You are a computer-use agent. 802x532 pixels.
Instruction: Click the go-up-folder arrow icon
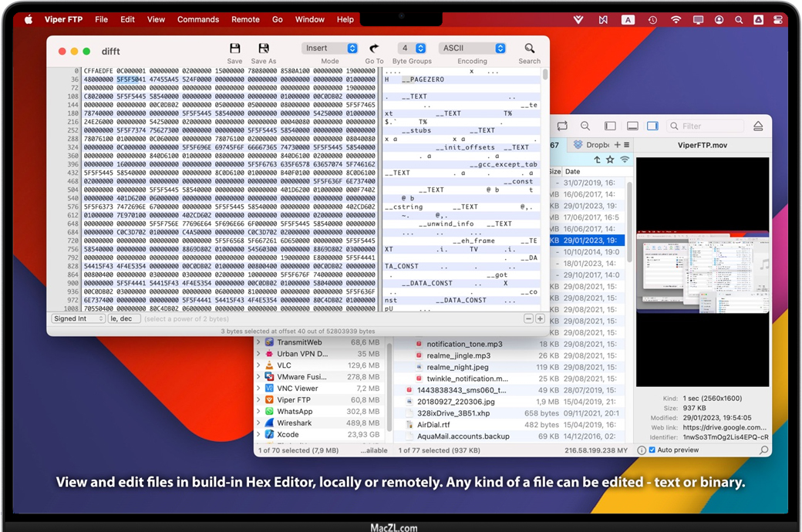coord(597,160)
